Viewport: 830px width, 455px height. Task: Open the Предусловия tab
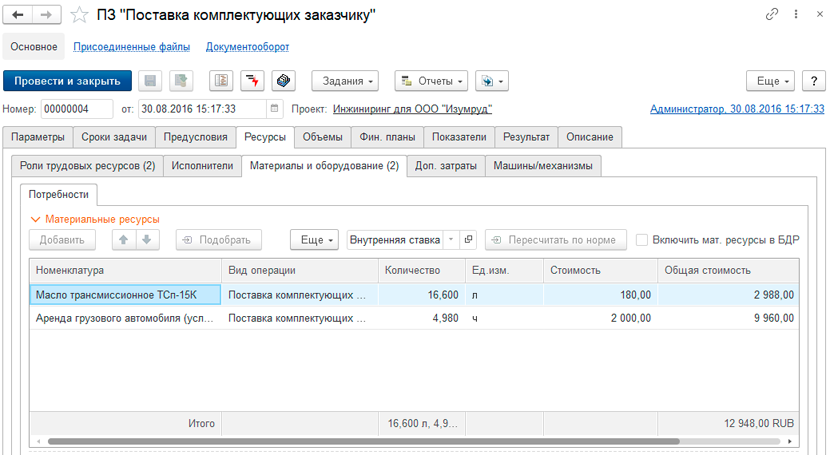tap(195, 137)
